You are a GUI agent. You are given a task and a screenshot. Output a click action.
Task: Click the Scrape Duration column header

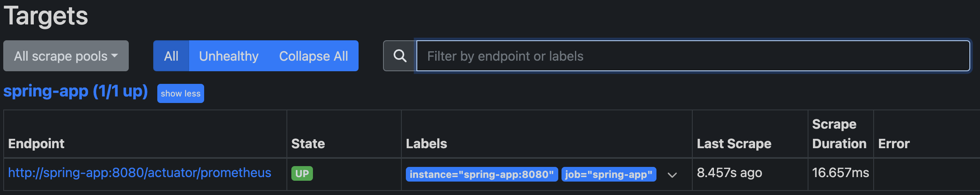(x=839, y=134)
